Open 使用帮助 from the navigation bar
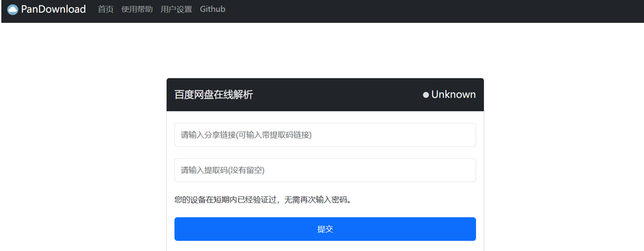The height and width of the screenshot is (251, 644). click(x=137, y=9)
